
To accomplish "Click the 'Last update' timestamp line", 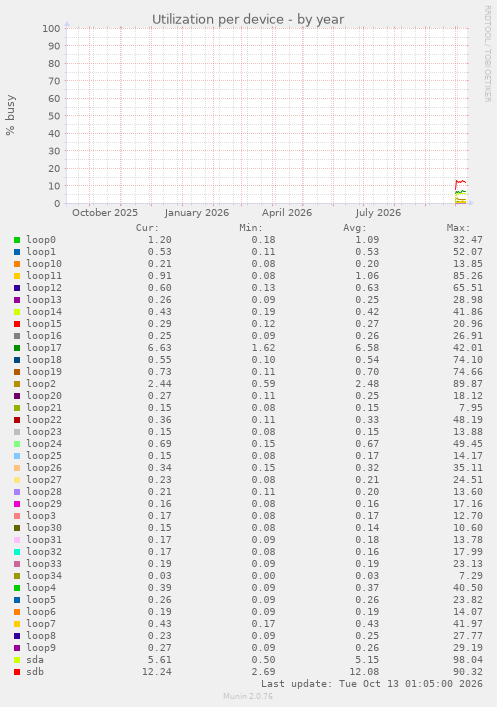I will [372, 684].
